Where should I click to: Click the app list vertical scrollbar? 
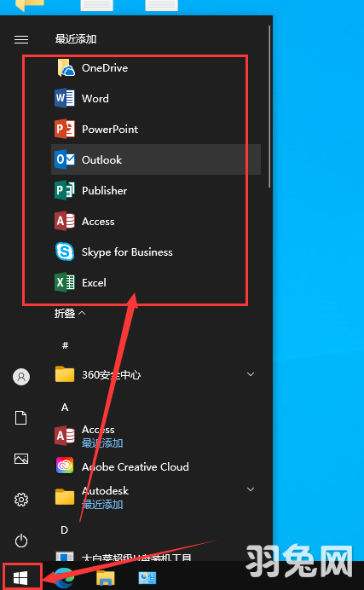pos(269,106)
